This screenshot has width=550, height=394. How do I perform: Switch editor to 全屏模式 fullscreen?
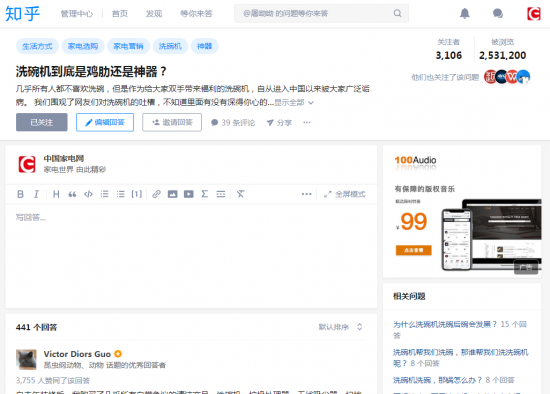(344, 194)
